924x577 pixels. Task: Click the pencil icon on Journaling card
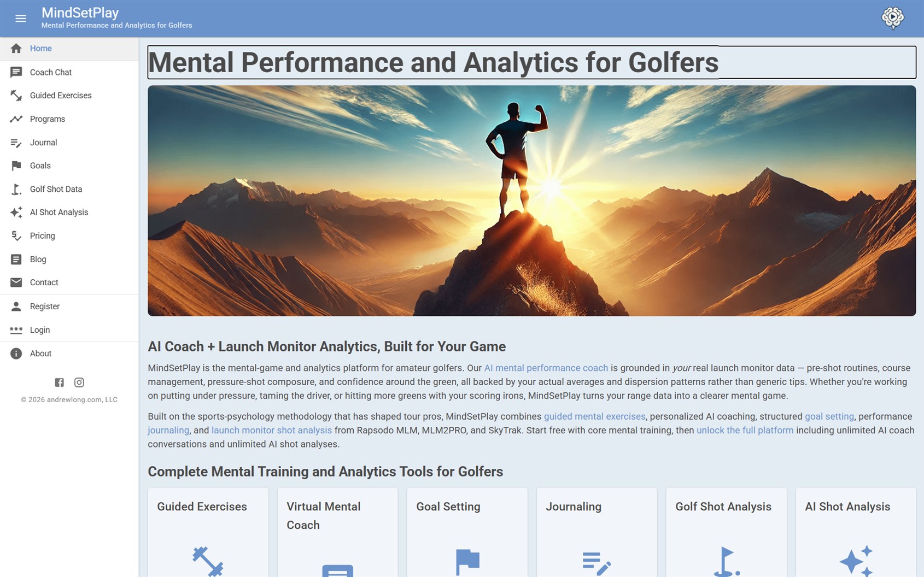coord(596,563)
